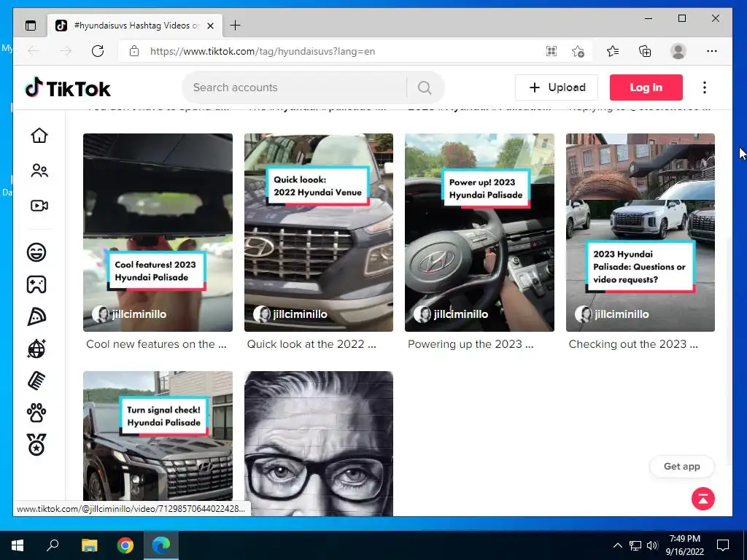Viewport: 747px width, 560px height.
Task: Open the apps available grid icon in address bar
Action: coord(551,51)
